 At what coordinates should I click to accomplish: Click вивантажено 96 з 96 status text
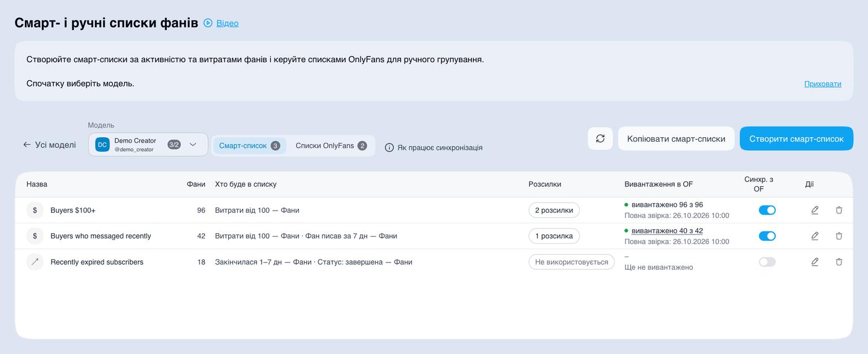667,204
